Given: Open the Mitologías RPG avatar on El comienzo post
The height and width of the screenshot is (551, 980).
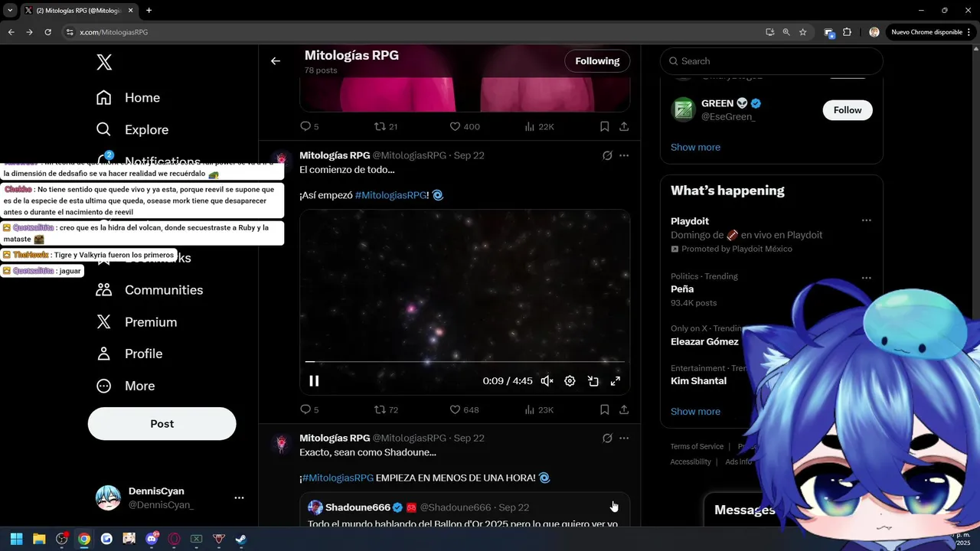Looking at the screenshot, I should click(x=282, y=159).
